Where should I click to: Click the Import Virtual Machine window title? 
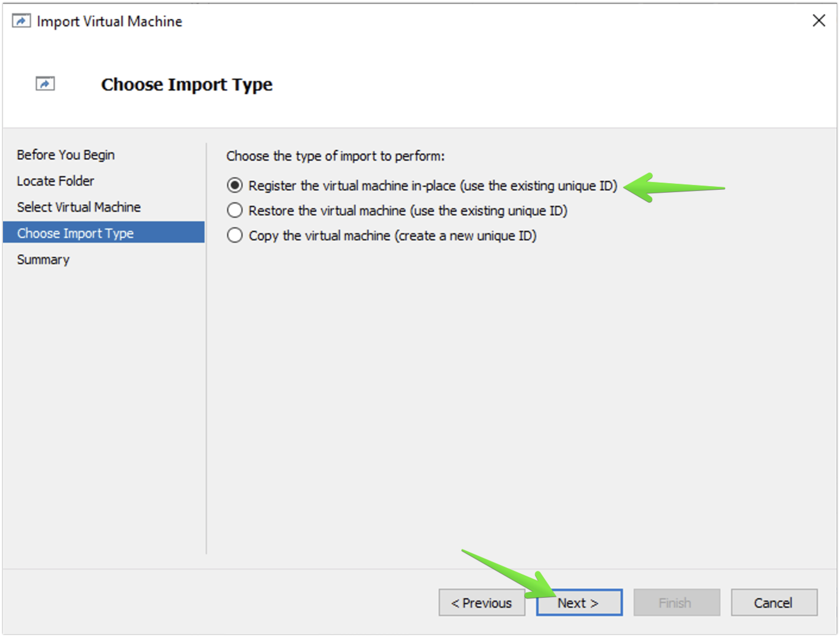click(x=109, y=21)
